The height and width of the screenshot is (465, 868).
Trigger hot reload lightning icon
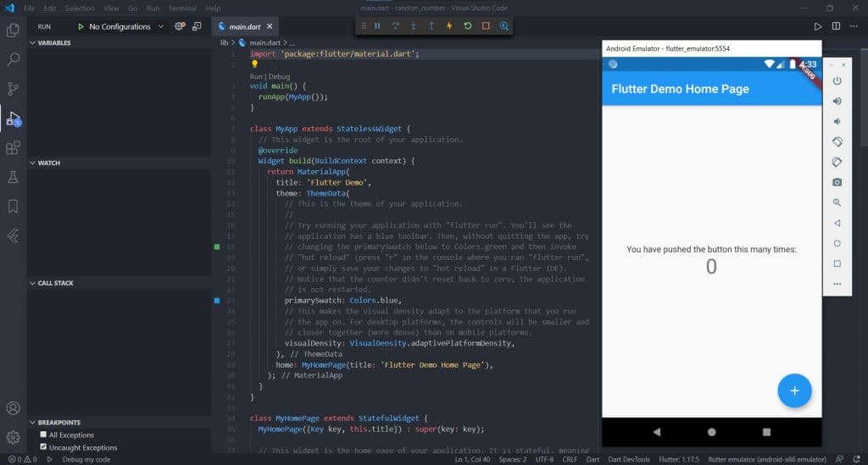pyautogui.click(x=449, y=26)
